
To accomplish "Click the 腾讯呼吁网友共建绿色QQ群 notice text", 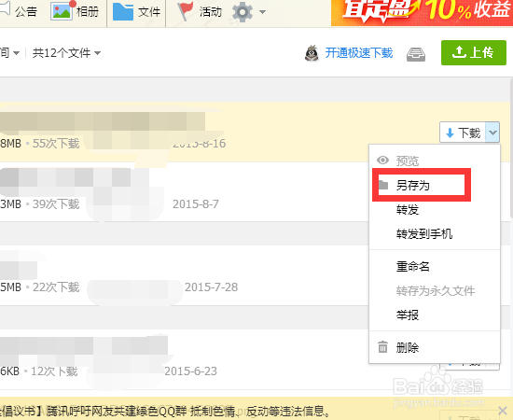I will (x=188, y=411).
